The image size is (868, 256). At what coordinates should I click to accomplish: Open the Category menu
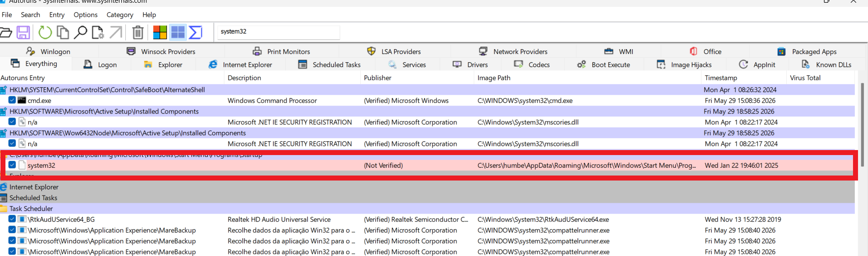coord(120,15)
